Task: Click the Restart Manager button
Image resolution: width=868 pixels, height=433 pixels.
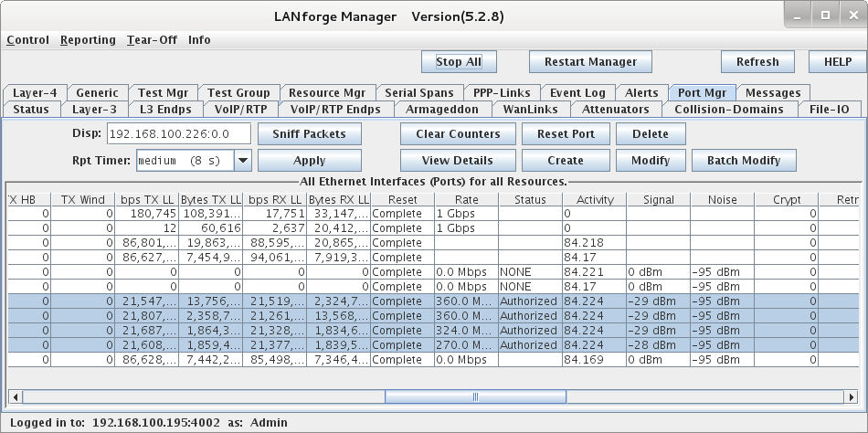Action: (x=590, y=62)
